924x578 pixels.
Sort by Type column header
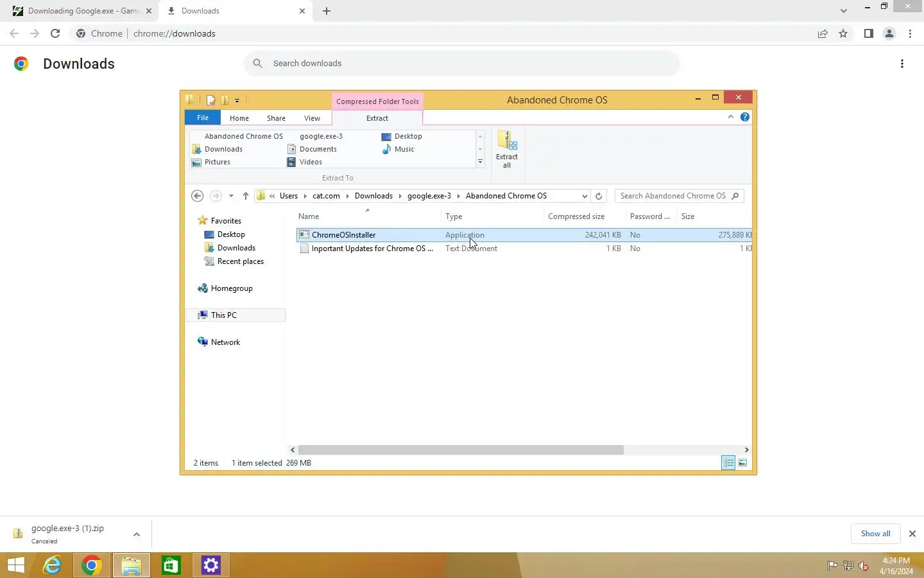(492, 216)
